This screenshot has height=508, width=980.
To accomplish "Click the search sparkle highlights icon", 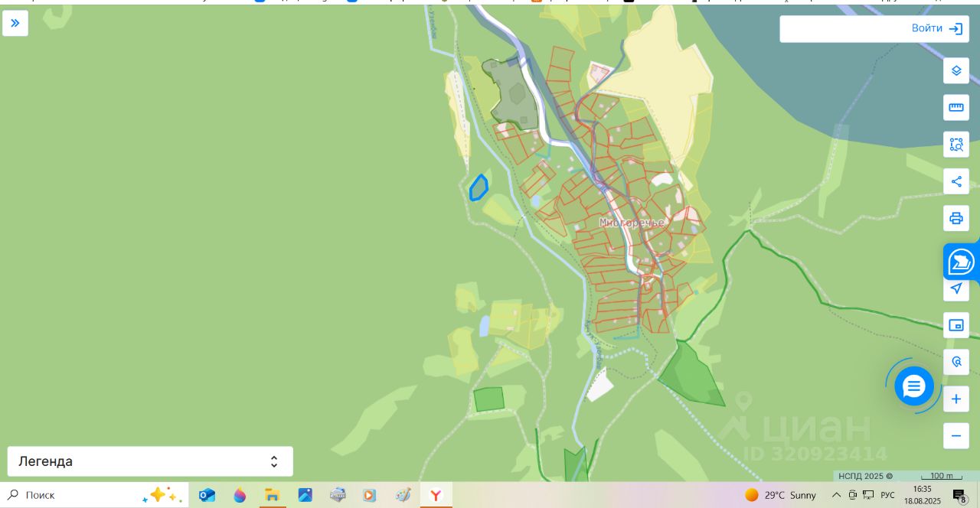I will tap(161, 495).
